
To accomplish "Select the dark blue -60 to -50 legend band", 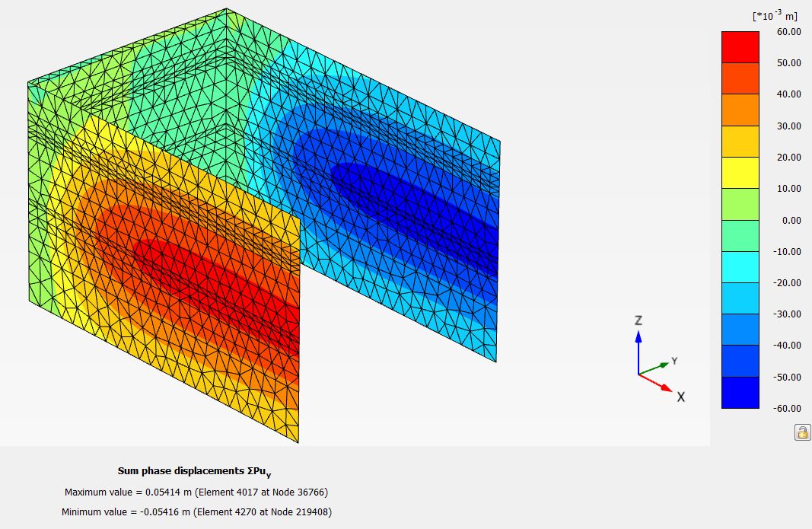I will click(740, 393).
